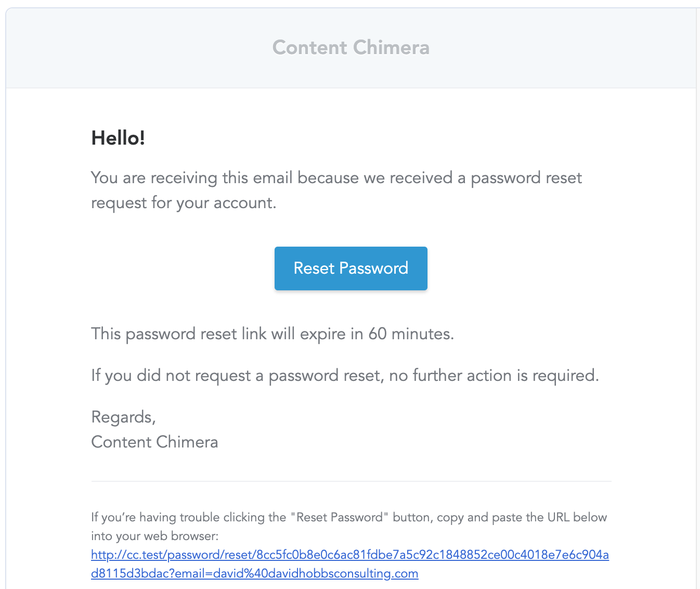Open the Content Chimera header title link
The image size is (700, 589).
(351, 48)
